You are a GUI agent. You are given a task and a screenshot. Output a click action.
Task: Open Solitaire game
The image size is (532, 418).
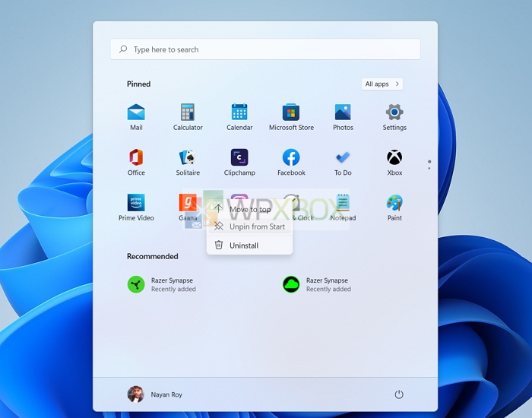click(188, 162)
